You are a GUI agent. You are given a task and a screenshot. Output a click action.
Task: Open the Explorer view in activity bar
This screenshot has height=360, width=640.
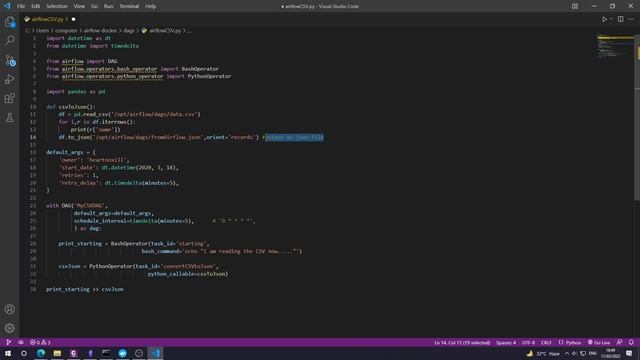coord(9,22)
